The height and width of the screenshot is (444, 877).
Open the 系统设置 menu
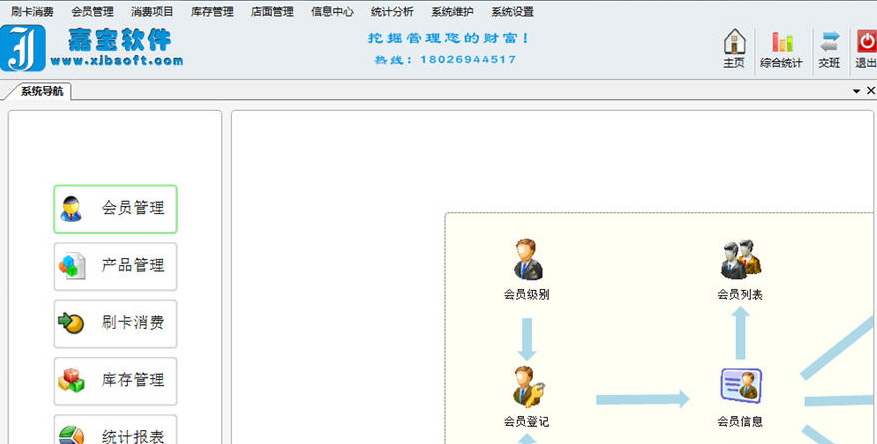(x=512, y=11)
